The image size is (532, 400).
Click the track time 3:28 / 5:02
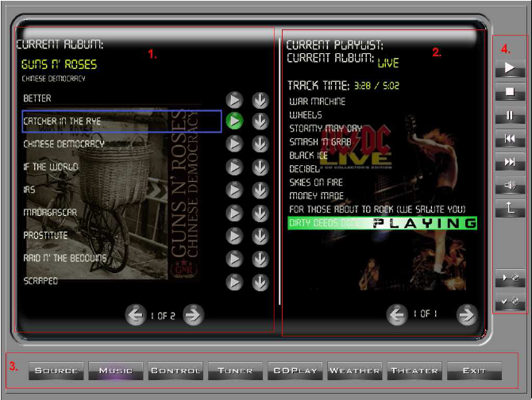point(376,86)
